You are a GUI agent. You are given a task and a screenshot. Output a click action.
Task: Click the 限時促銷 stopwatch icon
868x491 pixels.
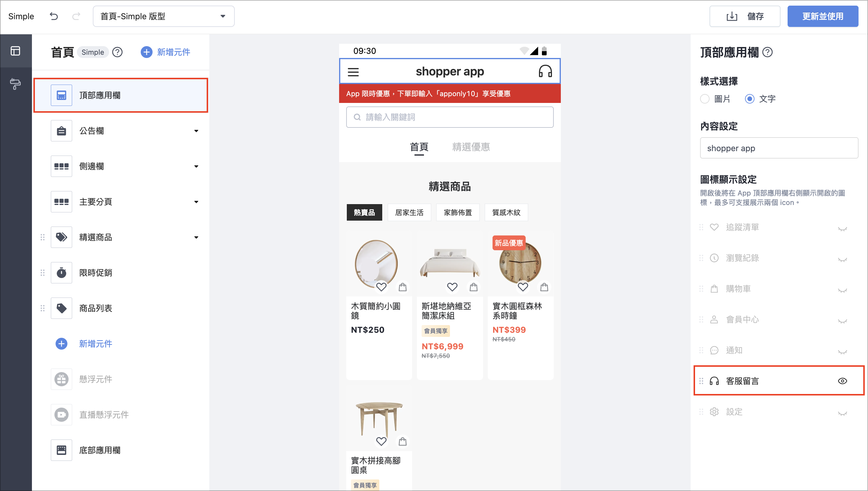click(x=61, y=272)
